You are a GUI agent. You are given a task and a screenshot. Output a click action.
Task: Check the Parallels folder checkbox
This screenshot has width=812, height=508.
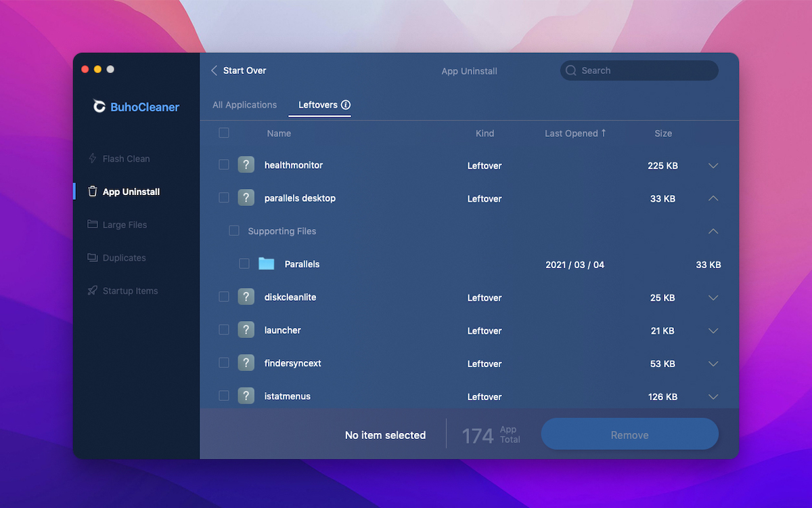click(244, 264)
